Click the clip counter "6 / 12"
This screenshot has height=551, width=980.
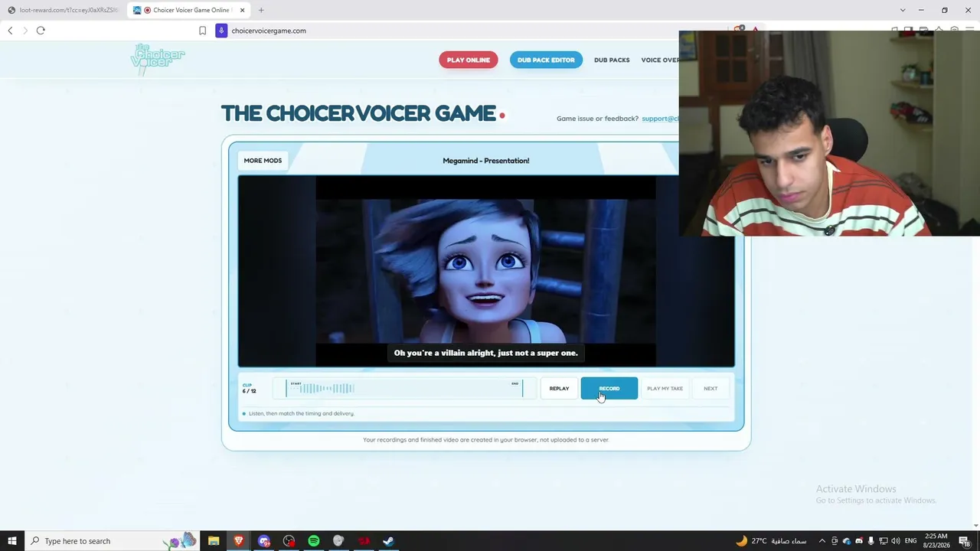point(250,390)
